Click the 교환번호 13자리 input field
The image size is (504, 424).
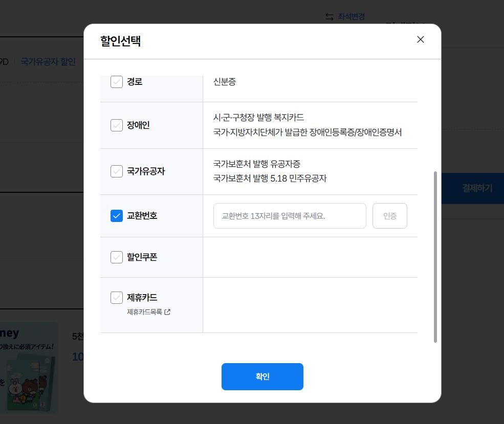click(x=290, y=216)
